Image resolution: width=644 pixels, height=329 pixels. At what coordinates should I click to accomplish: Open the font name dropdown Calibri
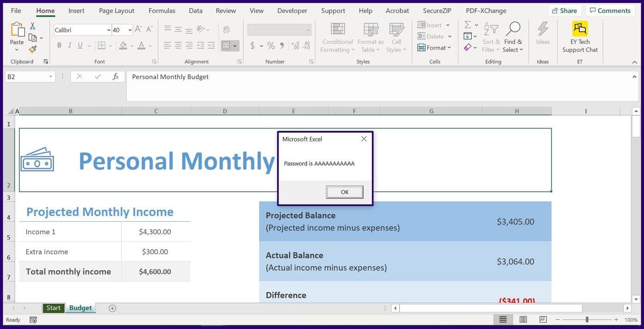point(109,30)
